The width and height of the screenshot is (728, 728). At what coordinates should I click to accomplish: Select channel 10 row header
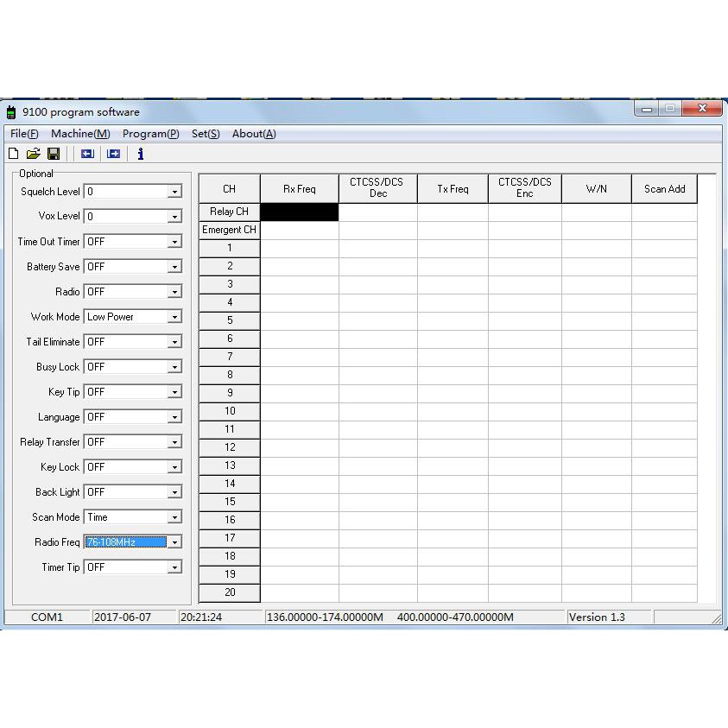[229, 411]
